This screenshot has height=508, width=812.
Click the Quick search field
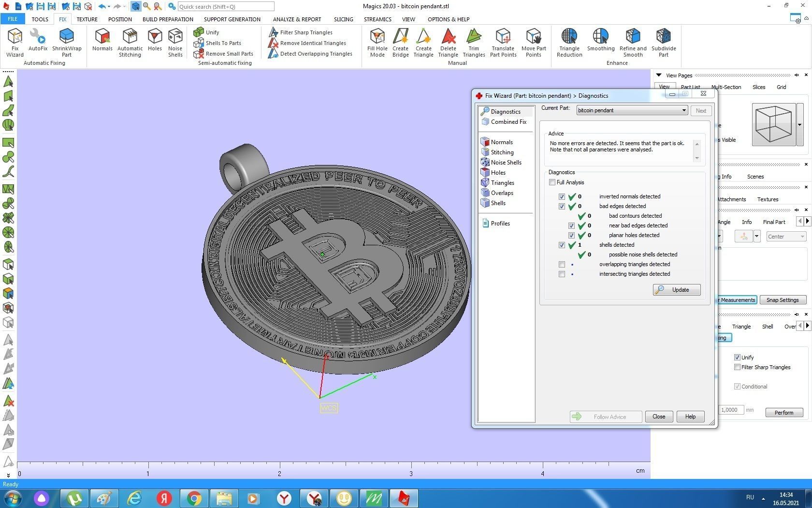click(x=226, y=7)
